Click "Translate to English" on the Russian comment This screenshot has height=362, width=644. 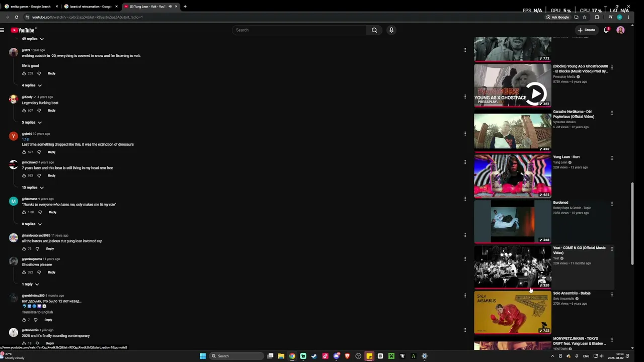pyautogui.click(x=37, y=312)
